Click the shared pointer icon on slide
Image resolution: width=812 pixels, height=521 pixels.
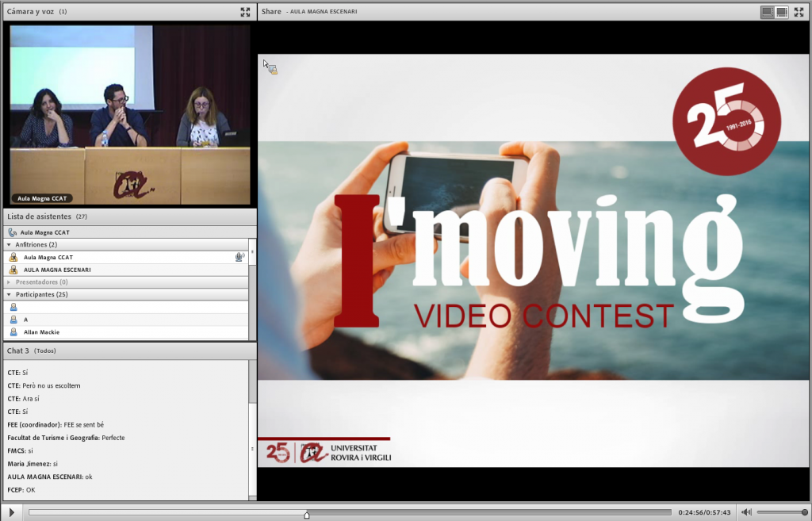click(271, 68)
